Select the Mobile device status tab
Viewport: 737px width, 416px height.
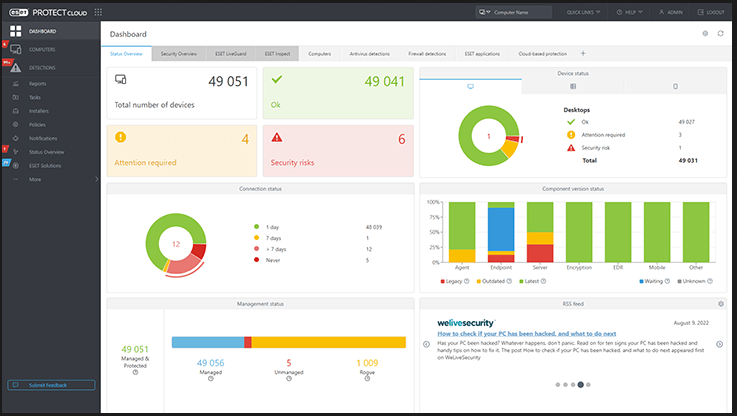[675, 86]
